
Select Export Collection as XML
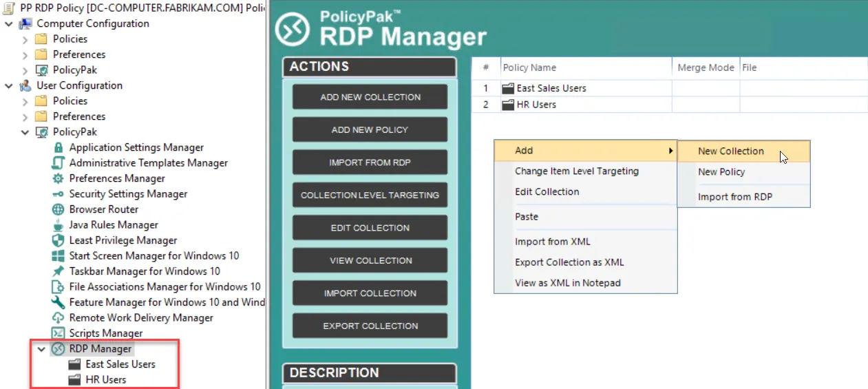[x=586, y=262]
